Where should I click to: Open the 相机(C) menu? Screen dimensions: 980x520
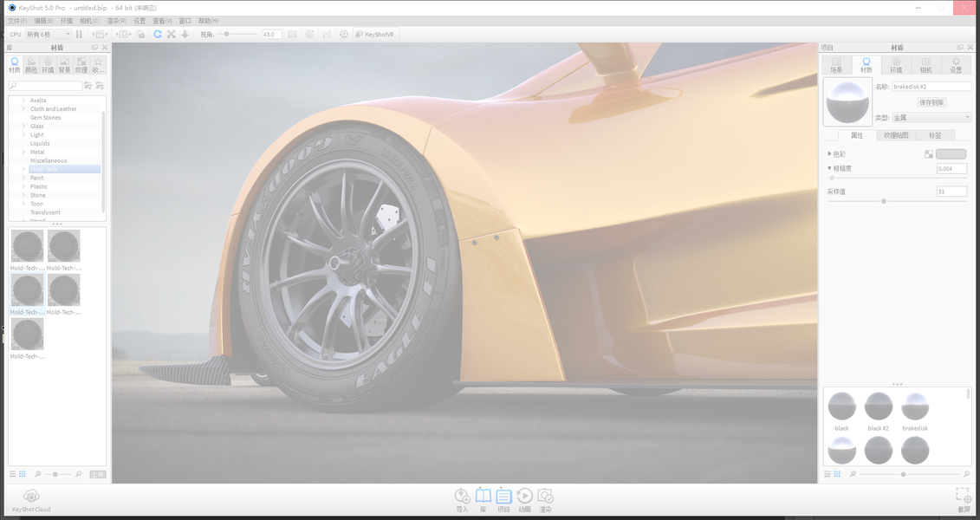[90, 21]
